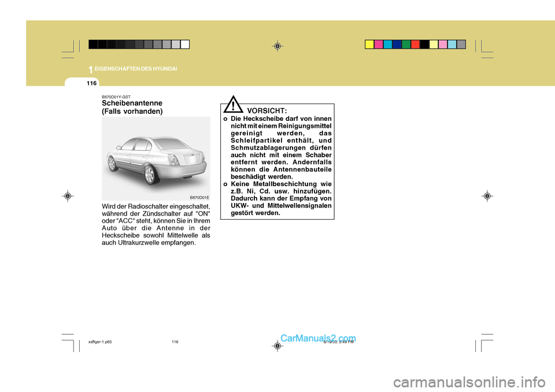Click the large chapter number "1" in the header

(x=91, y=70)
